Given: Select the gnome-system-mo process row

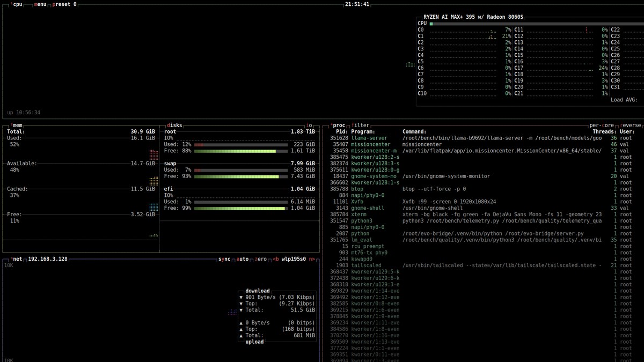Looking at the screenshot, I should 482,176.
